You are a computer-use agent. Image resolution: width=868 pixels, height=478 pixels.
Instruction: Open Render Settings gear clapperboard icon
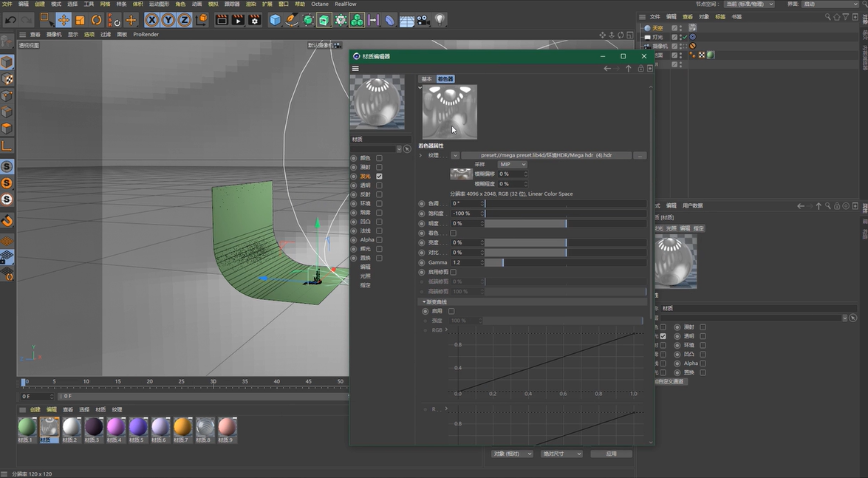pos(255,20)
